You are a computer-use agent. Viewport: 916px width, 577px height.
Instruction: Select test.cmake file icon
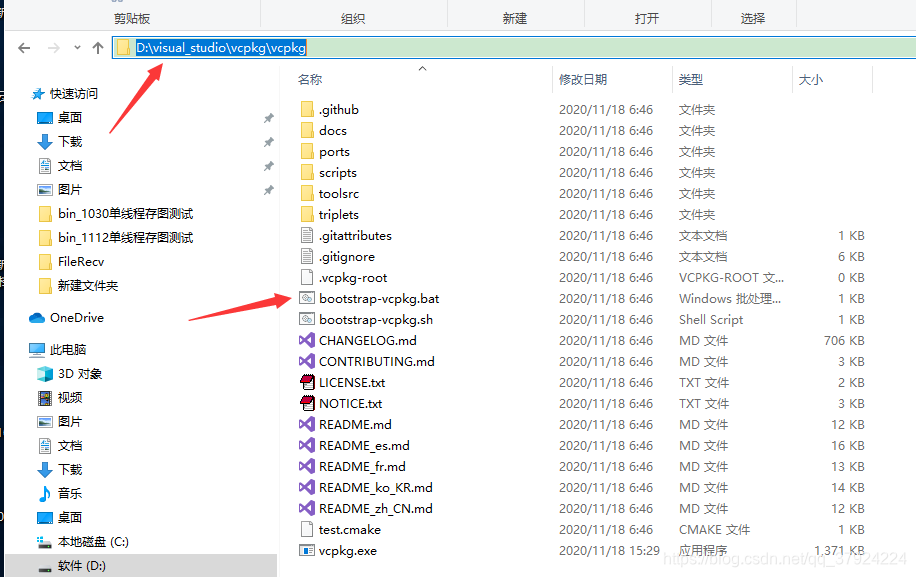(x=307, y=530)
